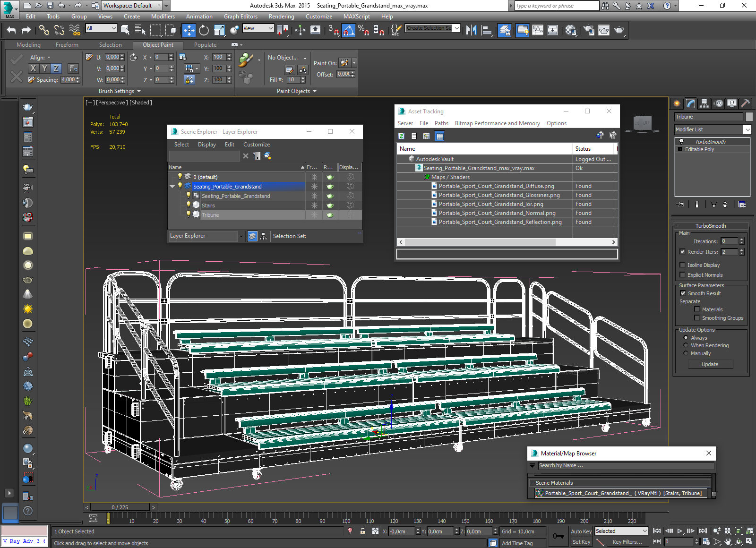Click the Select and Rotate tool icon
The image size is (756, 548).
[x=204, y=30]
